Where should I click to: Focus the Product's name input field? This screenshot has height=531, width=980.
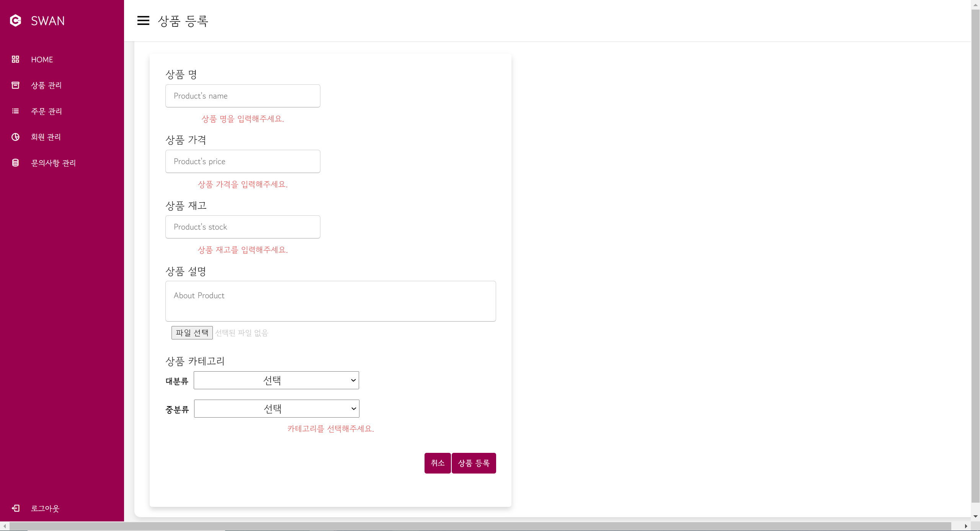coord(243,96)
